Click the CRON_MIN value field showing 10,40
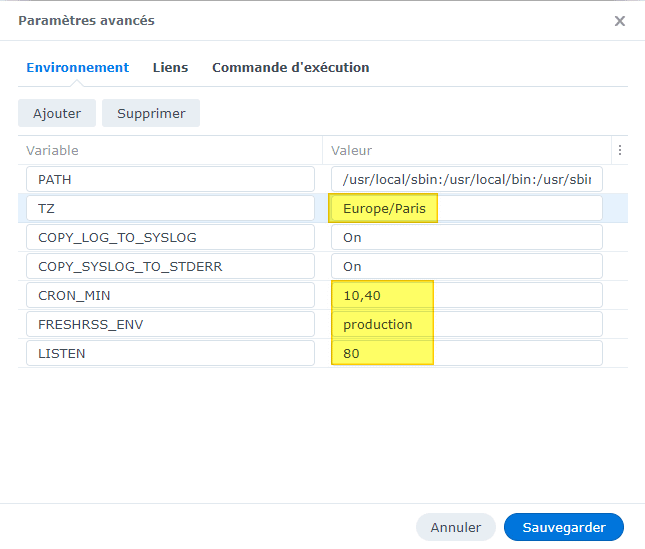Viewport: 645px width, 549px height. tap(467, 295)
